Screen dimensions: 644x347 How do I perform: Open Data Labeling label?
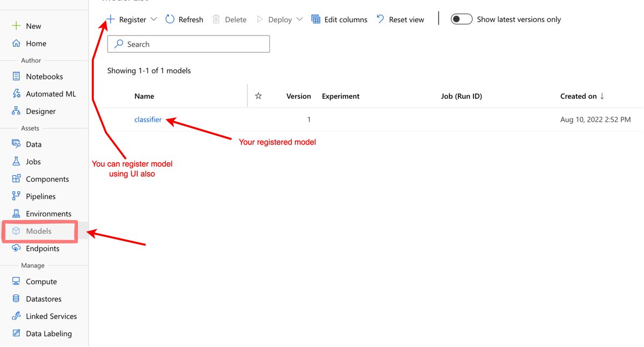point(49,333)
